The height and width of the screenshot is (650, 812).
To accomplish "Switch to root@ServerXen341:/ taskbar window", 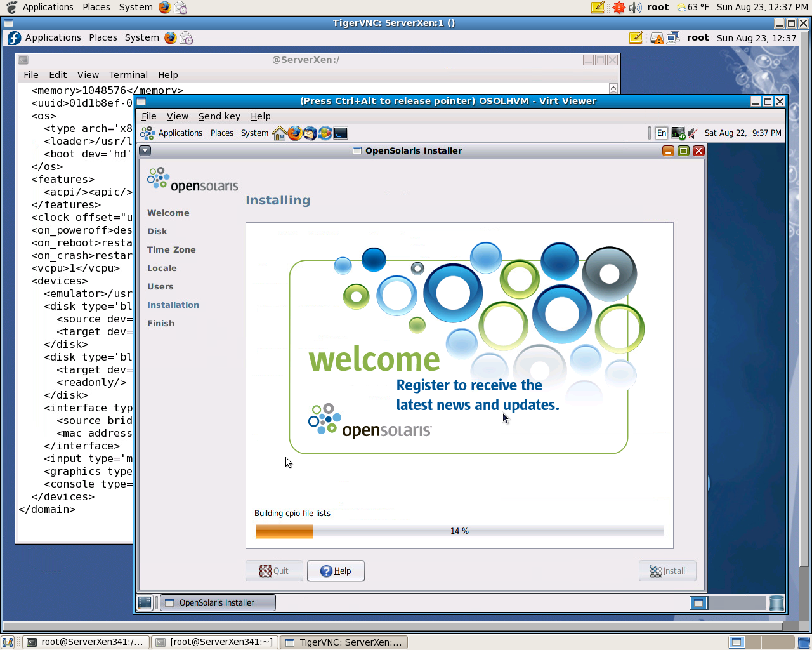I will click(x=86, y=642).
